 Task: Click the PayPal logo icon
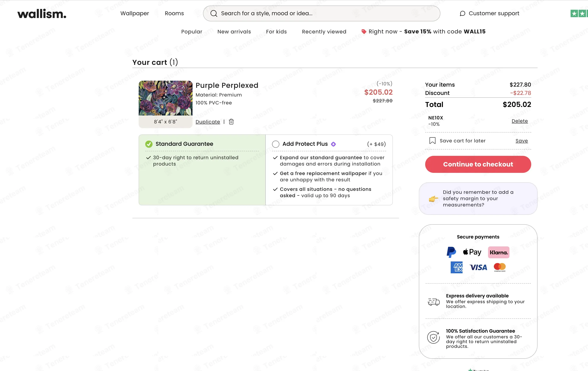(451, 252)
